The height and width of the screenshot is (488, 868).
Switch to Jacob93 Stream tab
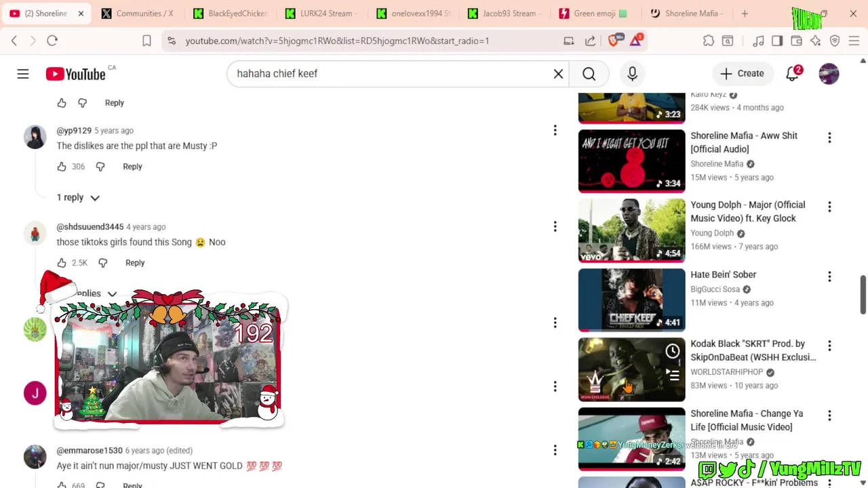tap(505, 14)
